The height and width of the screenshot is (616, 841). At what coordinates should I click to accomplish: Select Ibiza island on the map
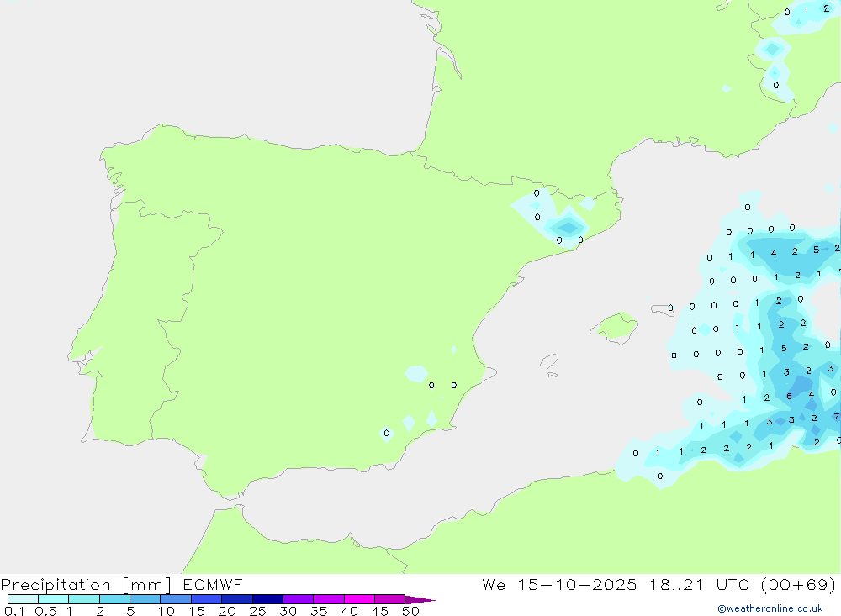click(x=549, y=361)
